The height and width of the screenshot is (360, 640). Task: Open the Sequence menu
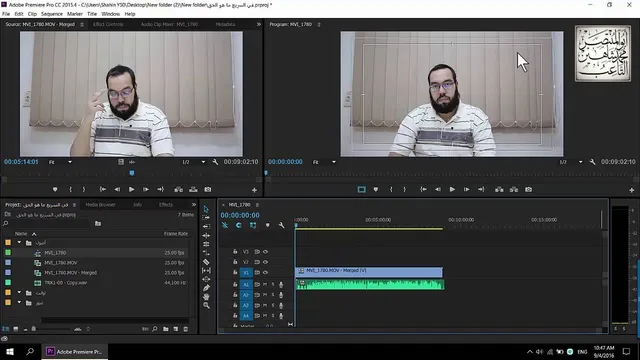click(x=52, y=14)
